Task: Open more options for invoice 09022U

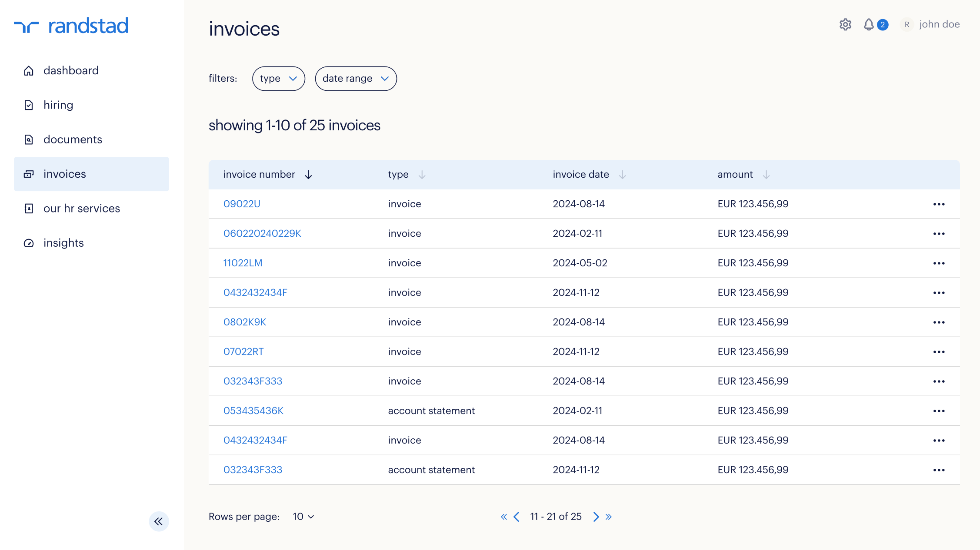Action: click(939, 204)
